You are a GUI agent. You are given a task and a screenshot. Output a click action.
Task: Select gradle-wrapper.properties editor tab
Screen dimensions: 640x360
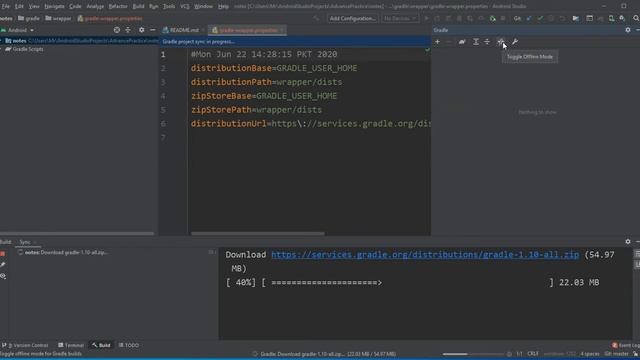(248, 30)
